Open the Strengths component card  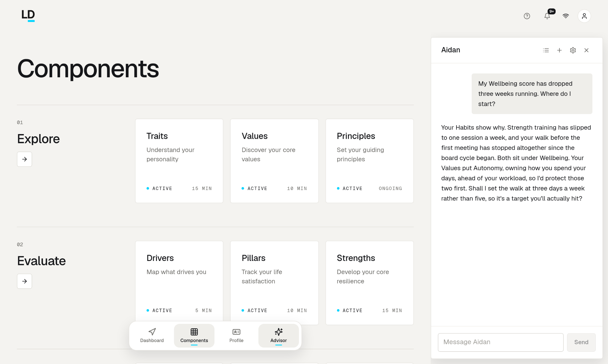tap(369, 283)
